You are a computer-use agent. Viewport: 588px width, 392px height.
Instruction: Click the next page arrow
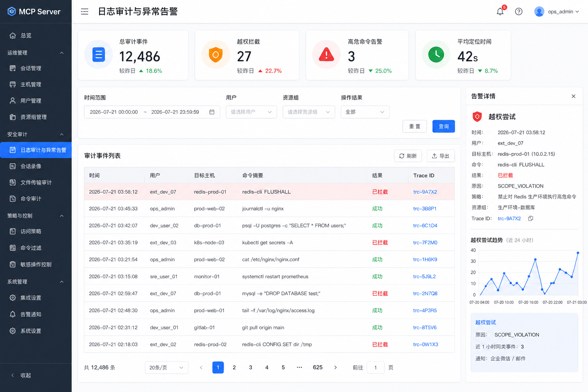click(335, 367)
